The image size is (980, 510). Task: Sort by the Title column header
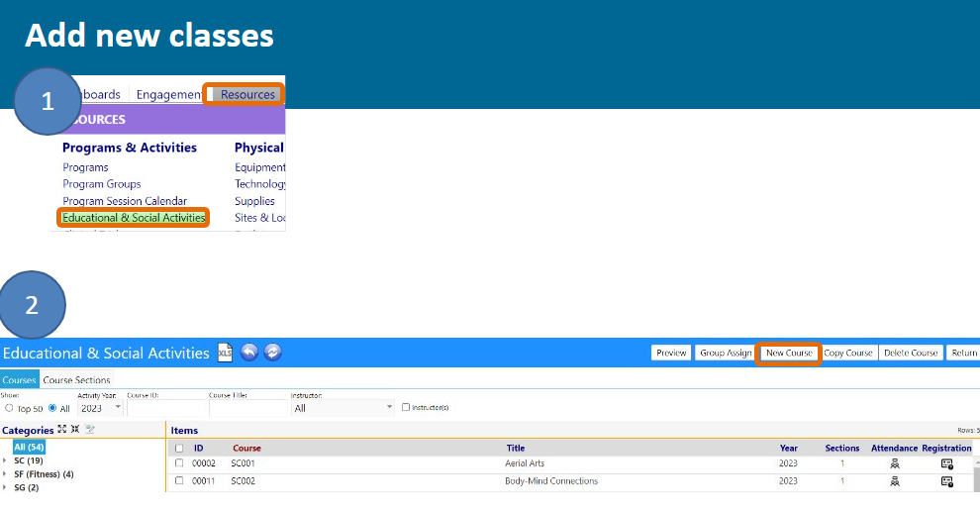[x=516, y=449]
